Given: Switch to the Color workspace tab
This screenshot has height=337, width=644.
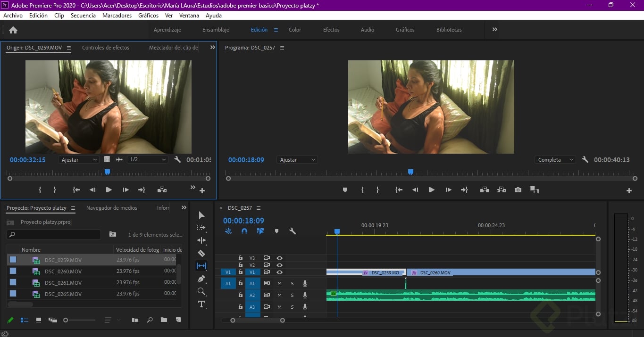Looking at the screenshot, I should tap(295, 30).
